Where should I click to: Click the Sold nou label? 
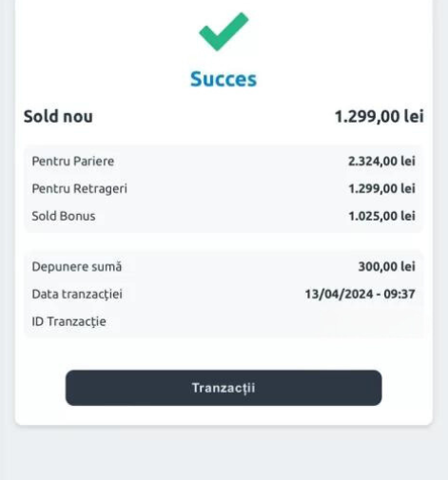pyautogui.click(x=58, y=116)
